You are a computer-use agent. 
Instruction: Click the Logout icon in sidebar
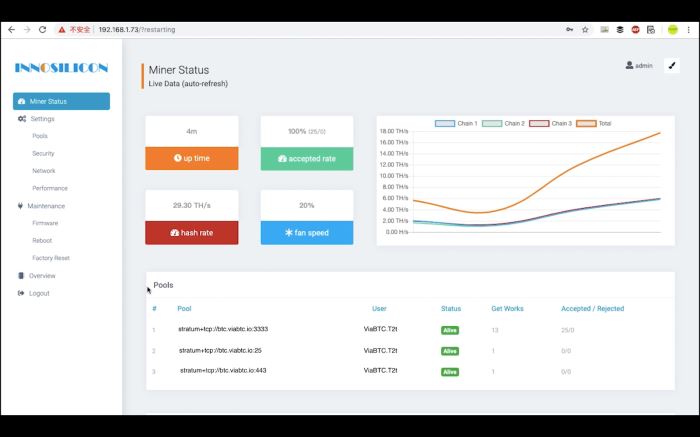(x=21, y=293)
